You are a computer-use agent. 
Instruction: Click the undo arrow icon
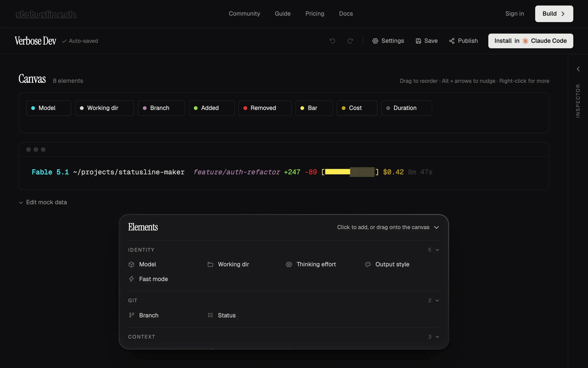pos(332,41)
